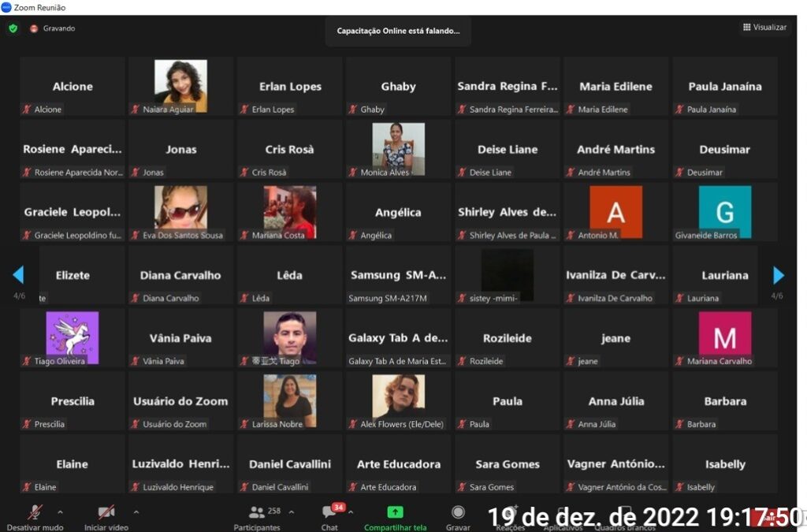807x532 pixels.
Task: Click the red Gravando recording indicator
Action: (34, 28)
